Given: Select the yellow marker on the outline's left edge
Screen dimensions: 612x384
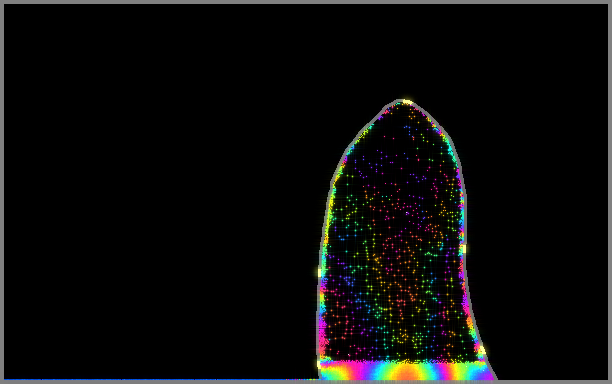Looking at the screenshot, I should point(320,272).
